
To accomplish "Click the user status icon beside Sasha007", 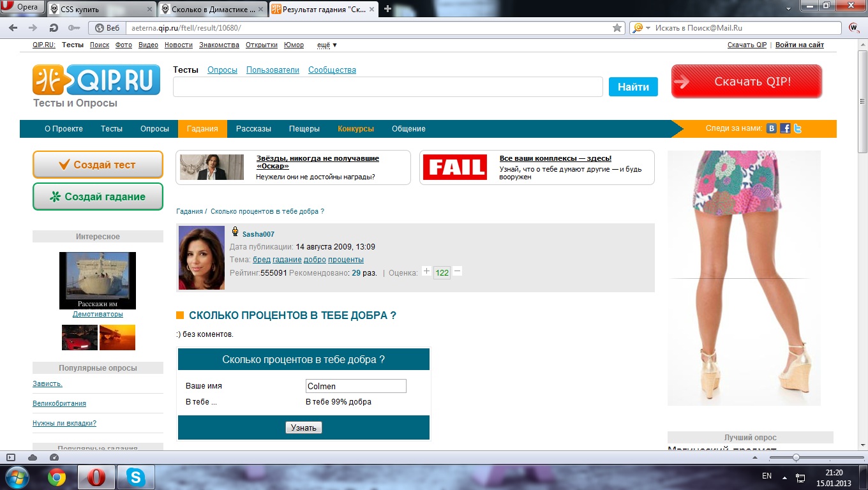I will tap(235, 232).
